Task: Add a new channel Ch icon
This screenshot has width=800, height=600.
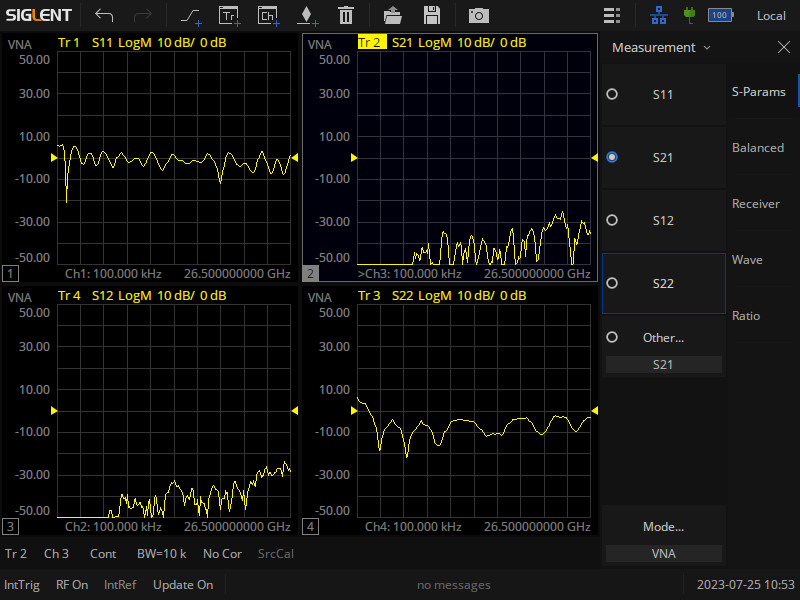Action: click(x=268, y=16)
